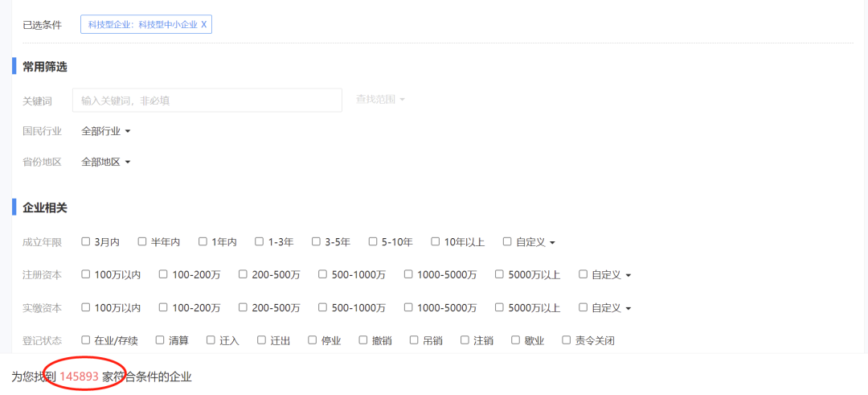Expand the 全部地区 region dropdown
This screenshot has height=395, width=868.
(106, 163)
